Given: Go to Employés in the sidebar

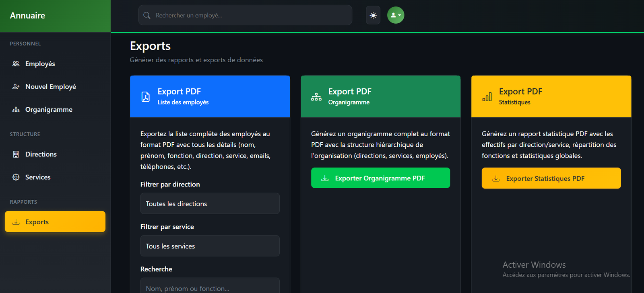Looking at the screenshot, I should click(40, 64).
